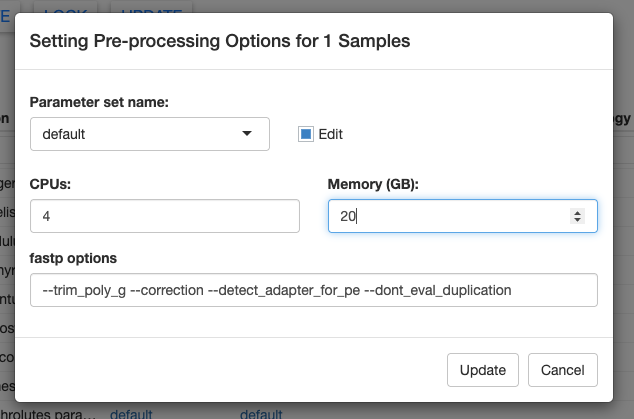Open first default link in bottom row
Image resolution: width=634 pixels, height=419 pixels.
(131, 414)
